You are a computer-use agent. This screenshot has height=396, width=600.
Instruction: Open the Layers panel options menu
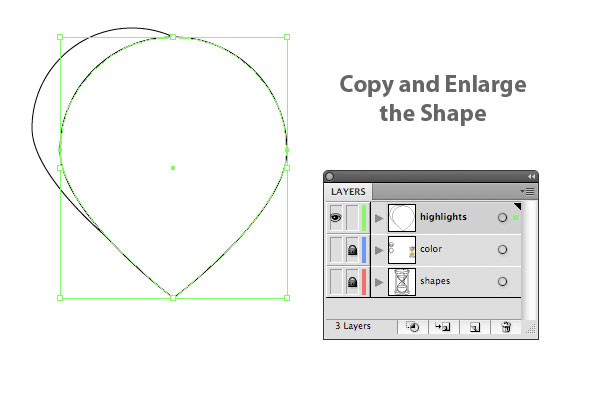[528, 191]
